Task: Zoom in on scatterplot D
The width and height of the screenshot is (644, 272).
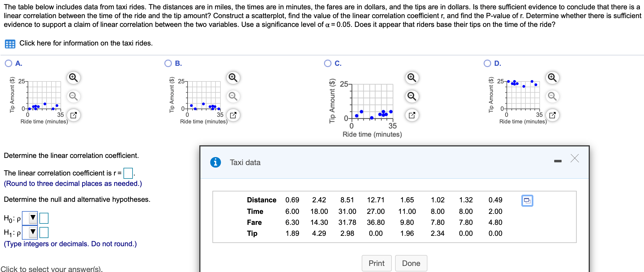Action: (552, 78)
